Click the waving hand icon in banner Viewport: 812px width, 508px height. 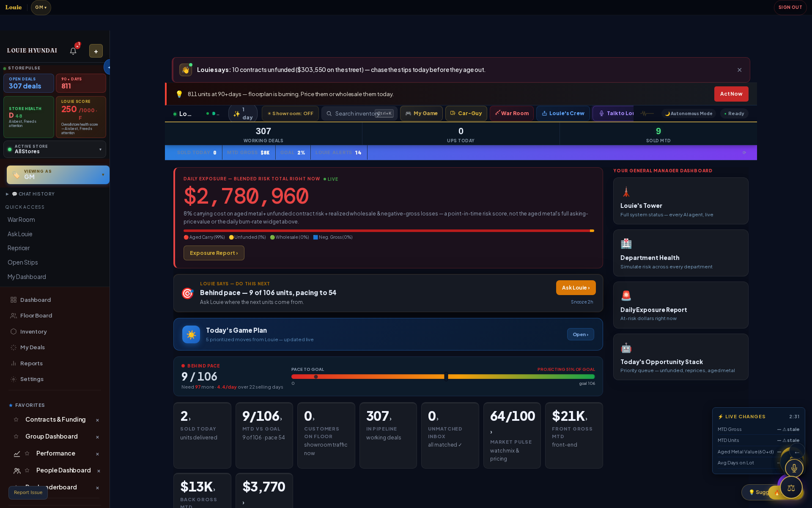pyautogui.click(x=186, y=70)
